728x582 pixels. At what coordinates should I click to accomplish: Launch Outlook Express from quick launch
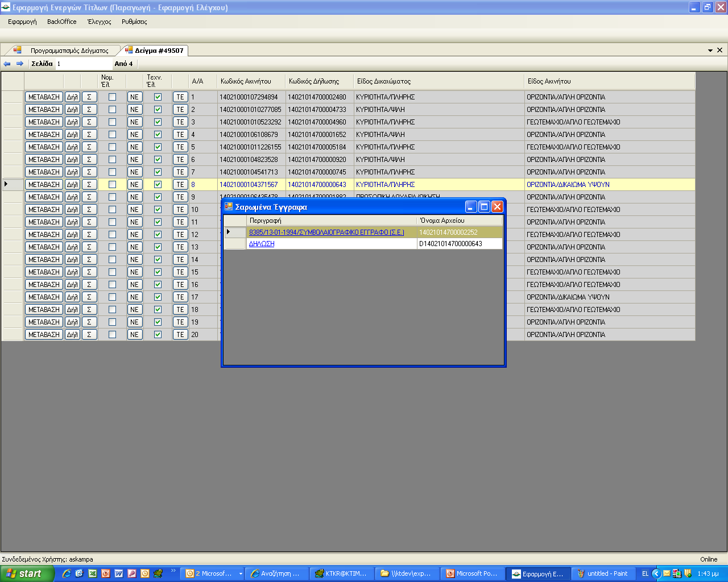pyautogui.click(x=79, y=573)
